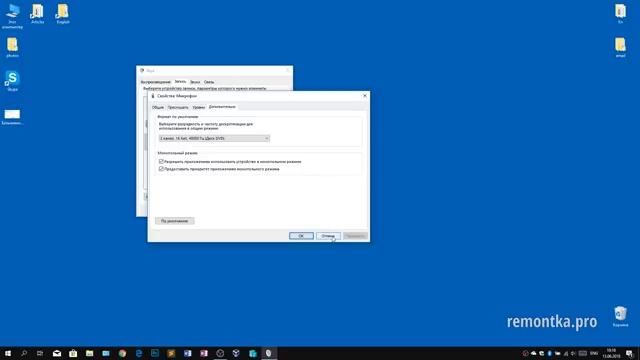Launch Word from the taskbar

[x=188, y=353]
